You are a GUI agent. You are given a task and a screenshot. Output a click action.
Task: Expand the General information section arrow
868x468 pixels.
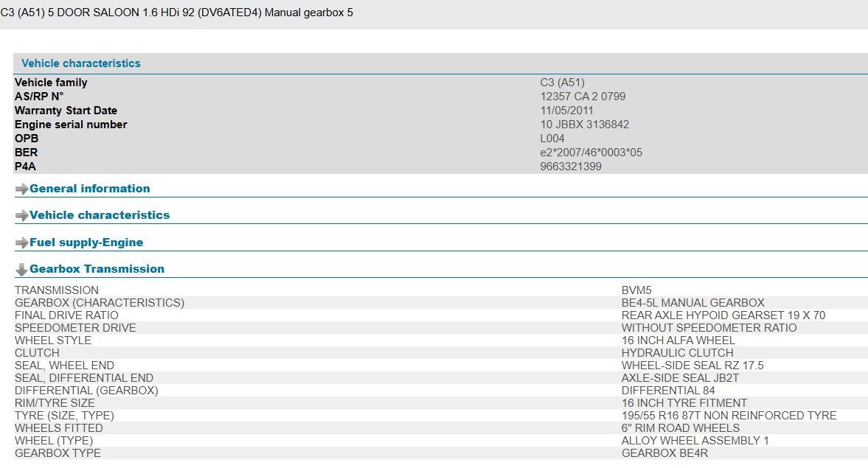[x=21, y=189]
